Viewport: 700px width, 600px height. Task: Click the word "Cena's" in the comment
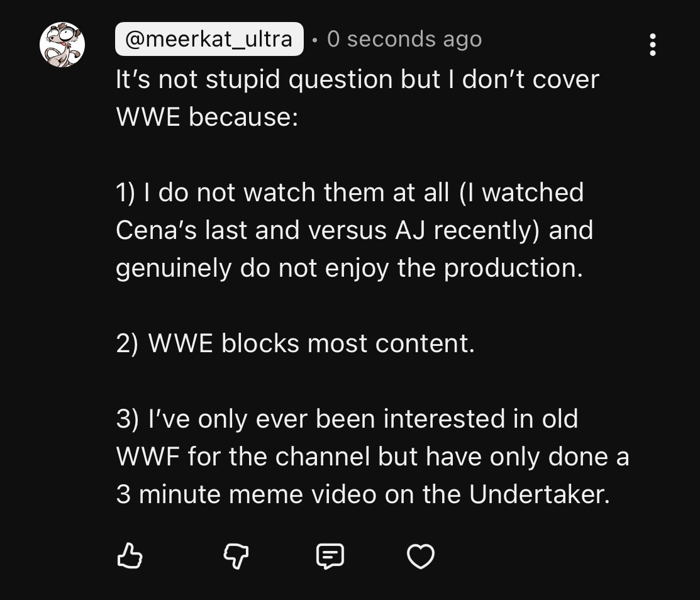[x=157, y=230]
